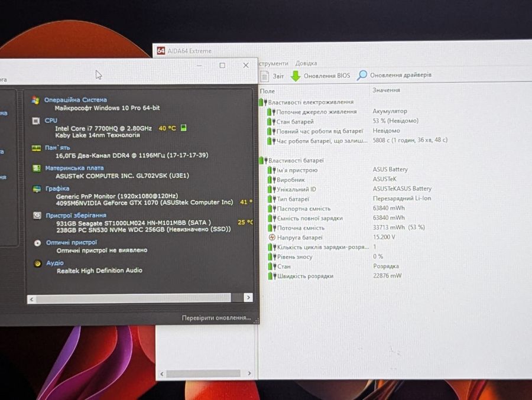The width and height of the screenshot is (532, 400).
Task: Click battery icon beside Тип батареї
Action: pos(272,199)
